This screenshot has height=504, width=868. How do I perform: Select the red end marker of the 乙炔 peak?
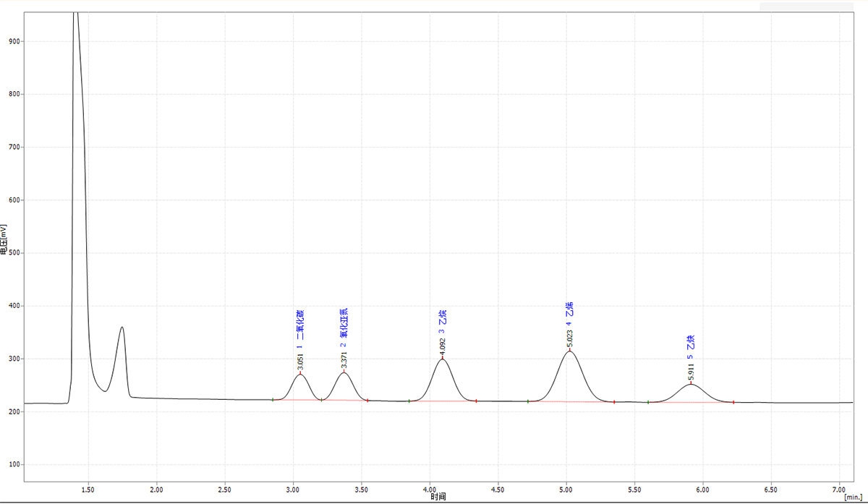coord(733,402)
